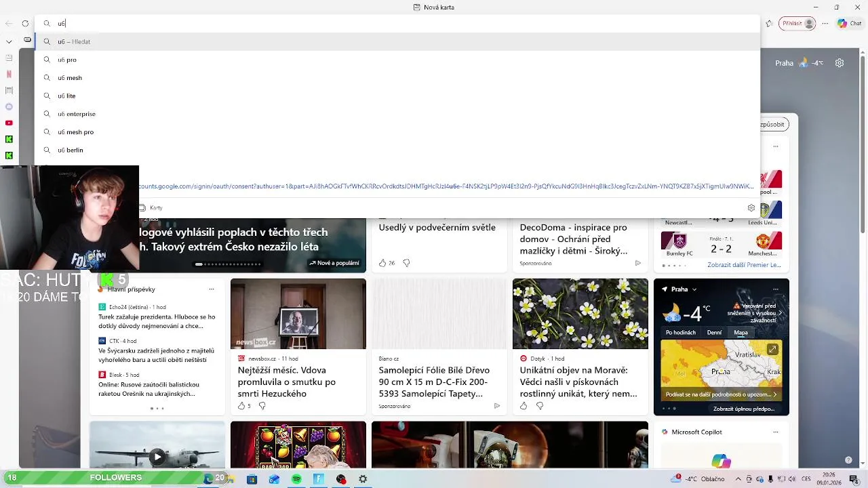
Task: Switch weather card to 'Denní' tab
Action: [715, 333]
